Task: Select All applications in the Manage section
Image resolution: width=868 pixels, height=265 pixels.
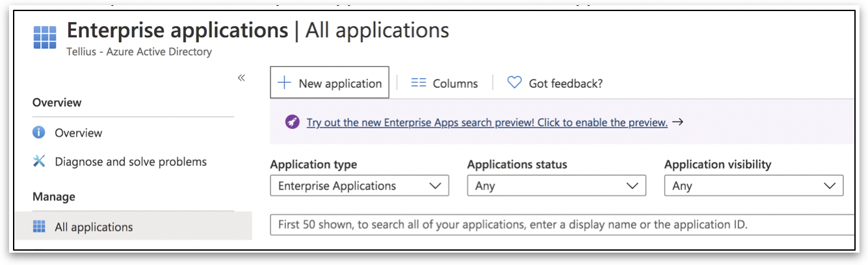Action: 94,227
